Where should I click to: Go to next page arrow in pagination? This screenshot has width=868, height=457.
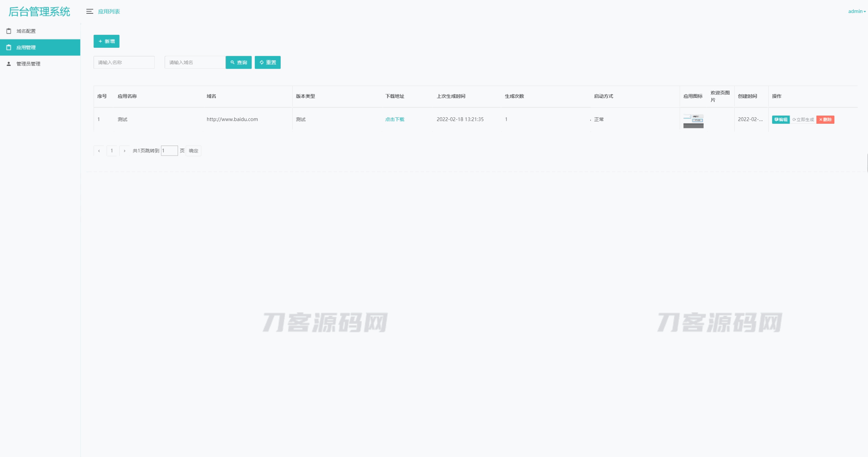coord(125,151)
